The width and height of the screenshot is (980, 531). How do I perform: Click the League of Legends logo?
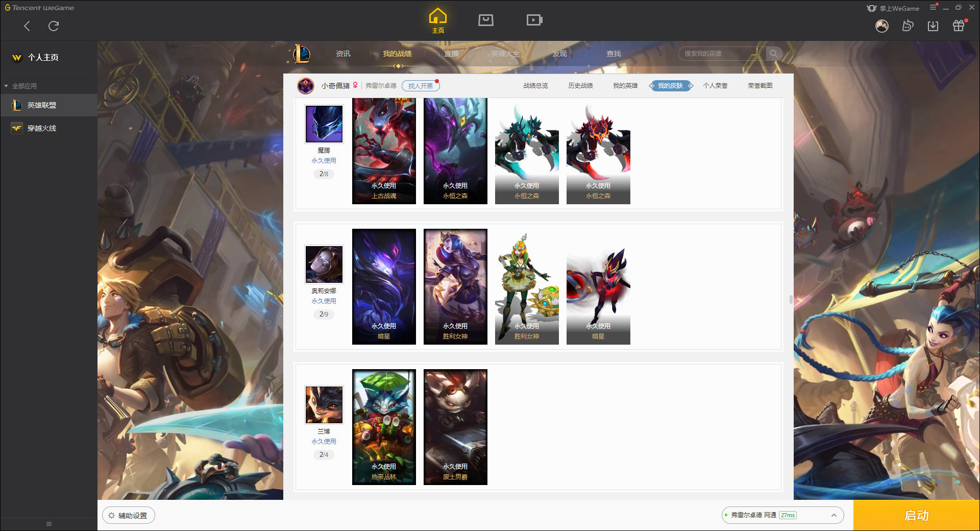(x=302, y=54)
